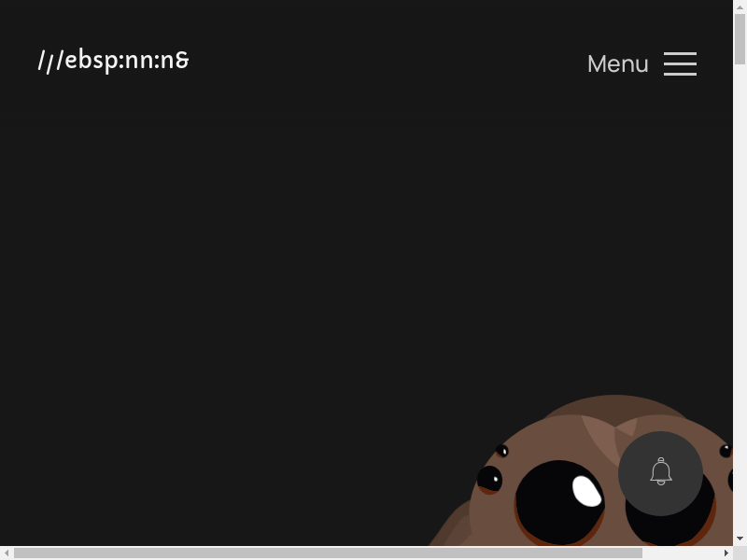
Task: Click the horizontal scrollbar right arrow
Action: pos(726,553)
